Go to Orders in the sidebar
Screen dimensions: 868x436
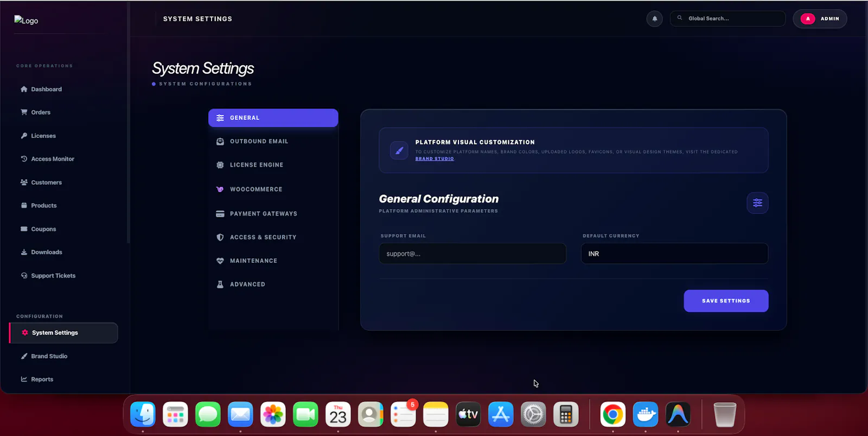(x=41, y=112)
